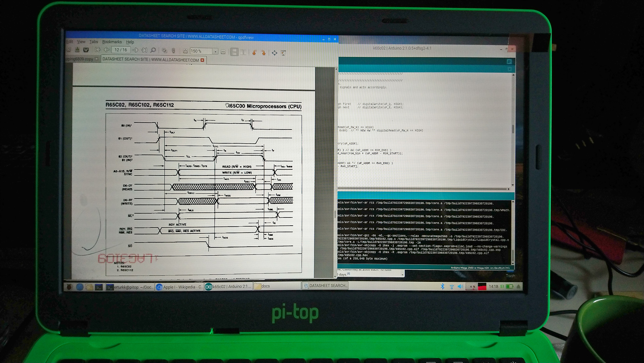
Task: Open the Help menu
Action: (130, 42)
